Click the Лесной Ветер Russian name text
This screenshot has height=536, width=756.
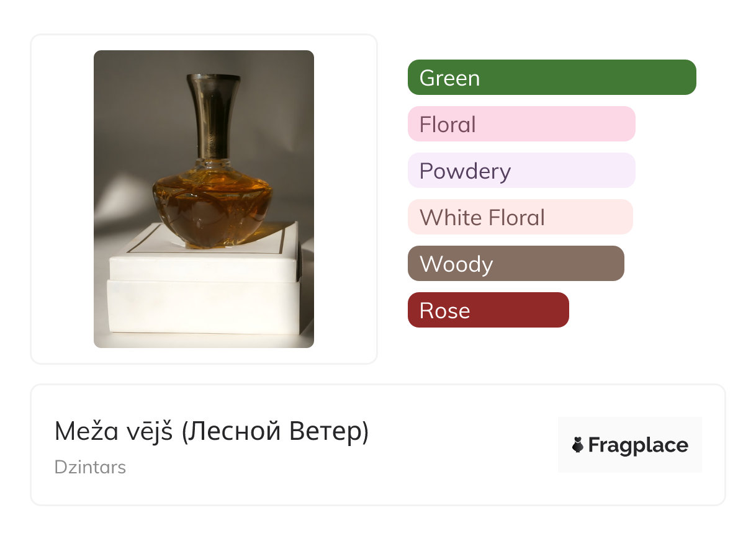(x=276, y=432)
